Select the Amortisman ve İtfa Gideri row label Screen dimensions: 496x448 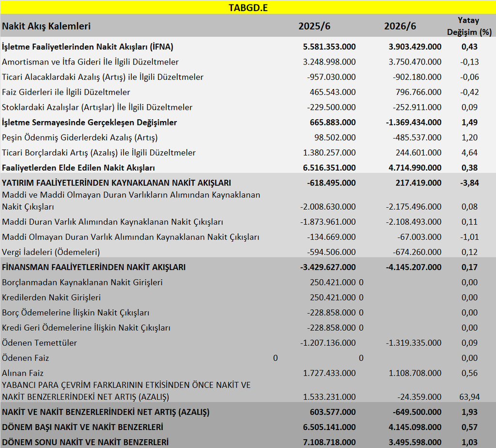point(90,62)
